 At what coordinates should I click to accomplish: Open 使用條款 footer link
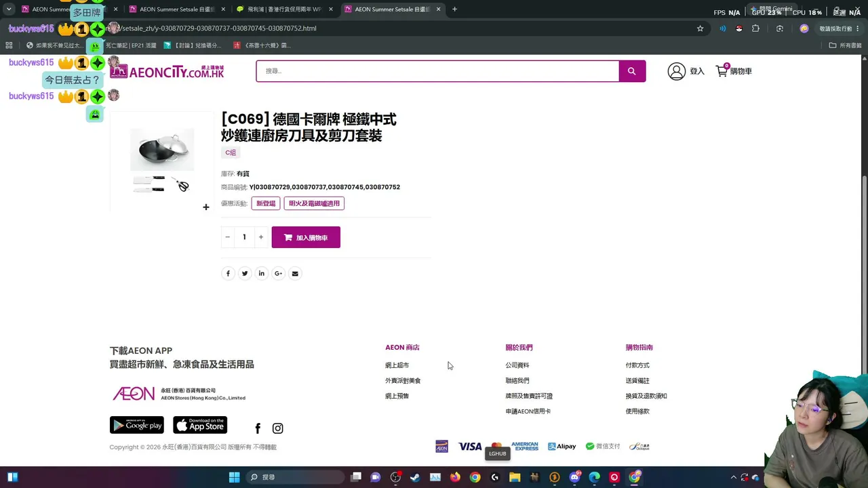click(637, 411)
